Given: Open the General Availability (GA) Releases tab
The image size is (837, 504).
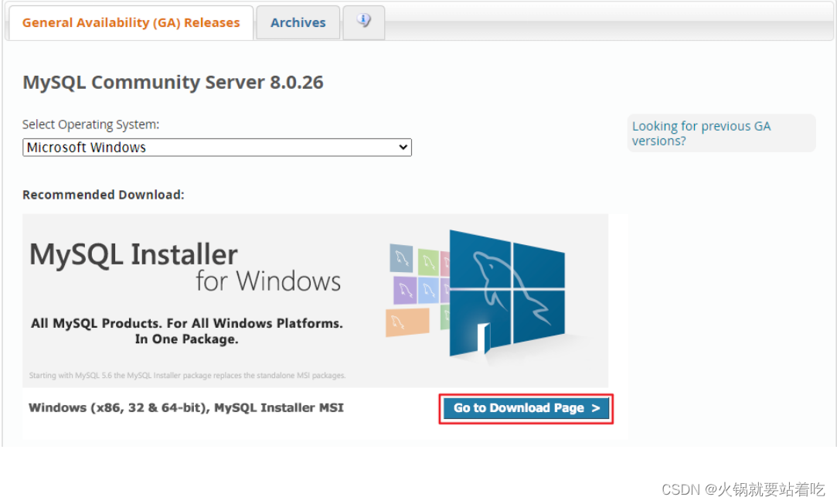Looking at the screenshot, I should (131, 23).
